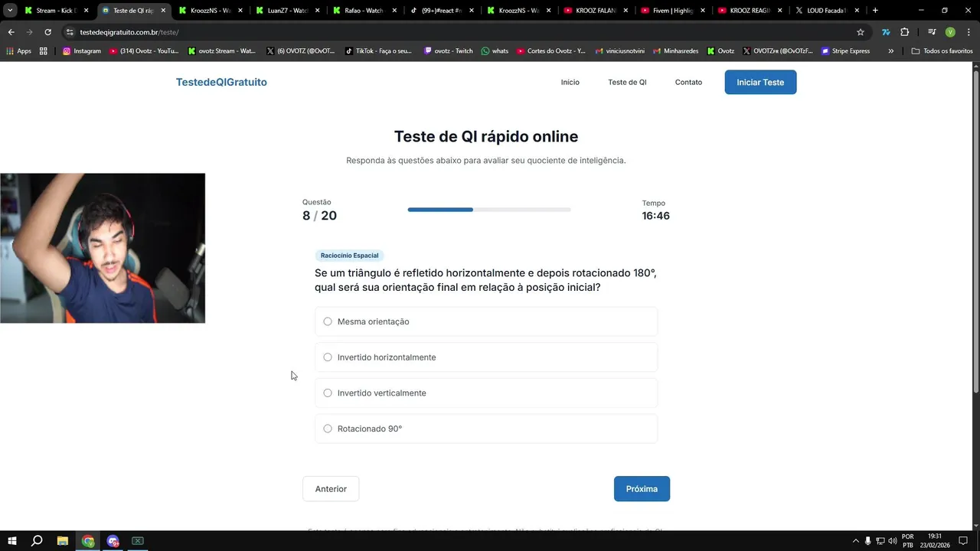Click the Chrome icon in the taskbar

(x=88, y=541)
